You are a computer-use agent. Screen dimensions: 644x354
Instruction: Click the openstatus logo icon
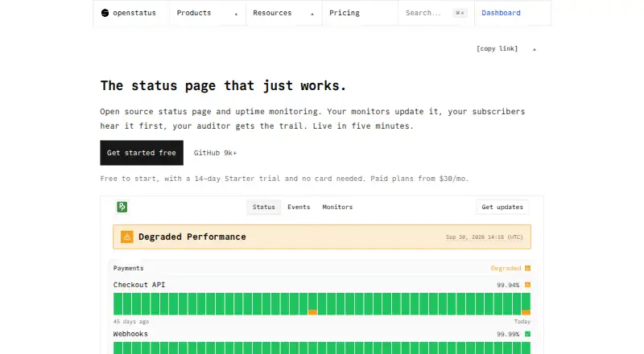coord(105,13)
